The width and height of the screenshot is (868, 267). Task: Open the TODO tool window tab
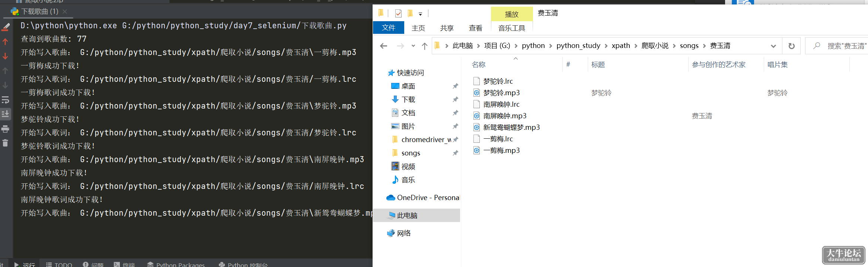(x=59, y=264)
